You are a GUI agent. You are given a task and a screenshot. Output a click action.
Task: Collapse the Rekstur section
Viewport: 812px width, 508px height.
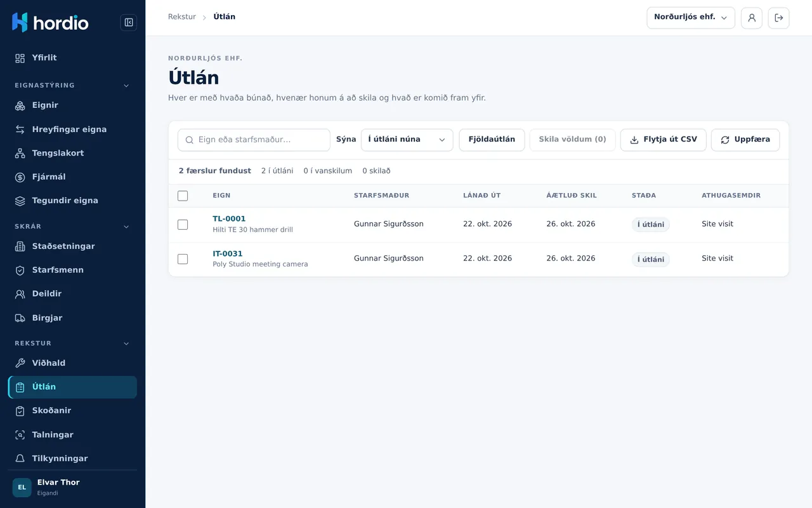[126, 344]
